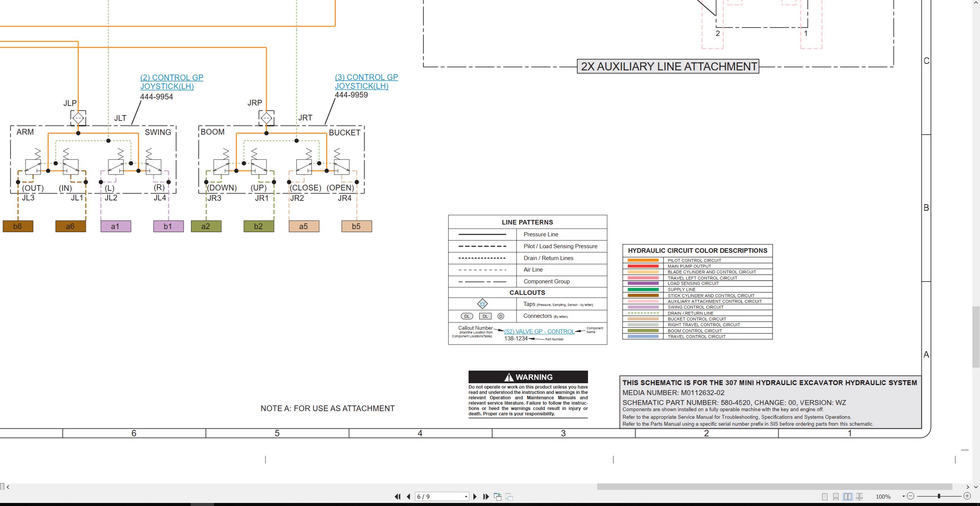Click the WARNING triangle icon
The width and height of the screenshot is (980, 506).
[x=509, y=377]
